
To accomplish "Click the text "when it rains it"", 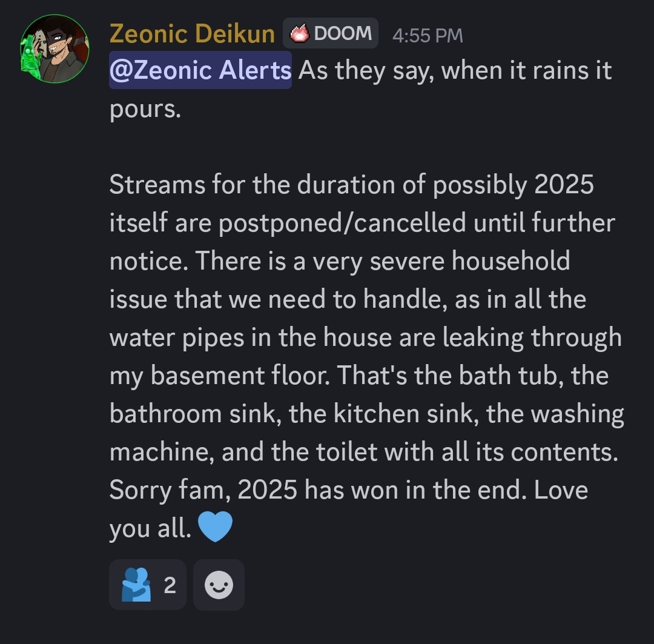I will tap(526, 71).
